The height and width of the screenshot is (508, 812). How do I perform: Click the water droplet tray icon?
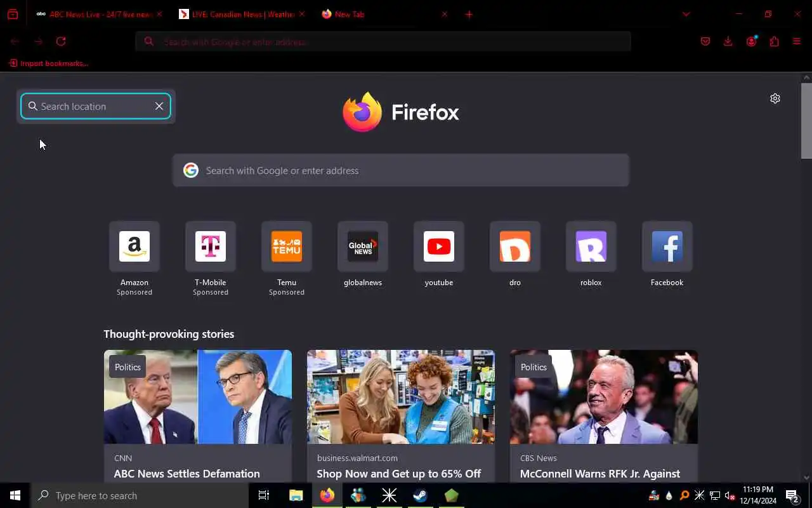click(669, 495)
